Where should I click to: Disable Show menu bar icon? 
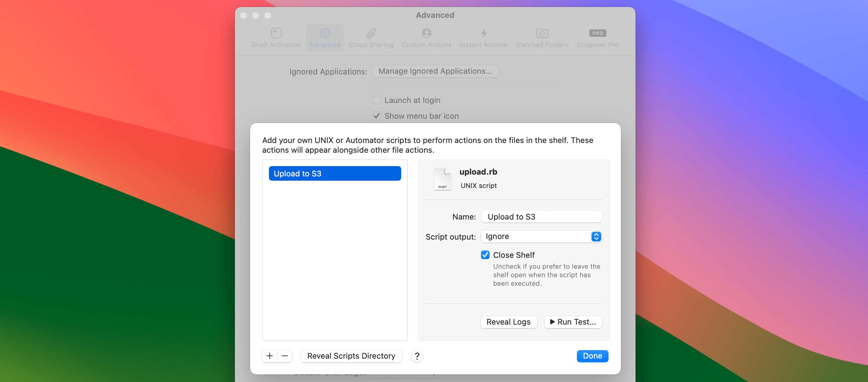(376, 116)
